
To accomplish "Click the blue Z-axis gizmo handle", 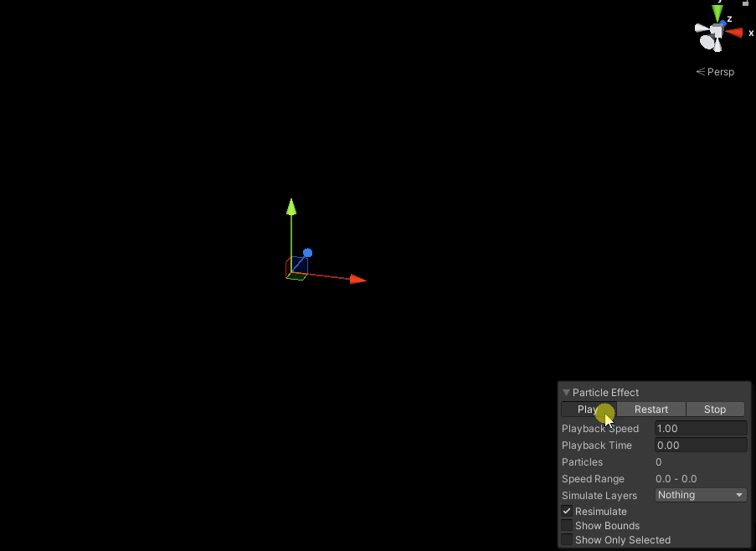I will pos(307,253).
